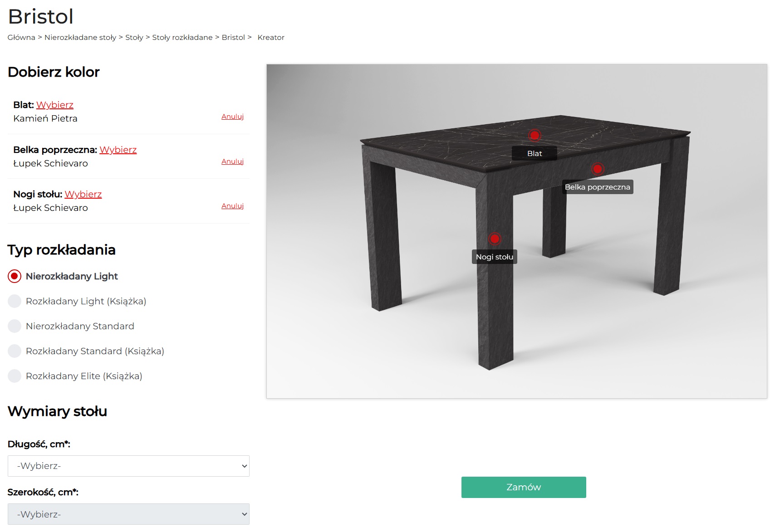Open Stoły rozkładane breadcrumb link
The width and height of the screenshot is (775, 532).
(x=182, y=37)
